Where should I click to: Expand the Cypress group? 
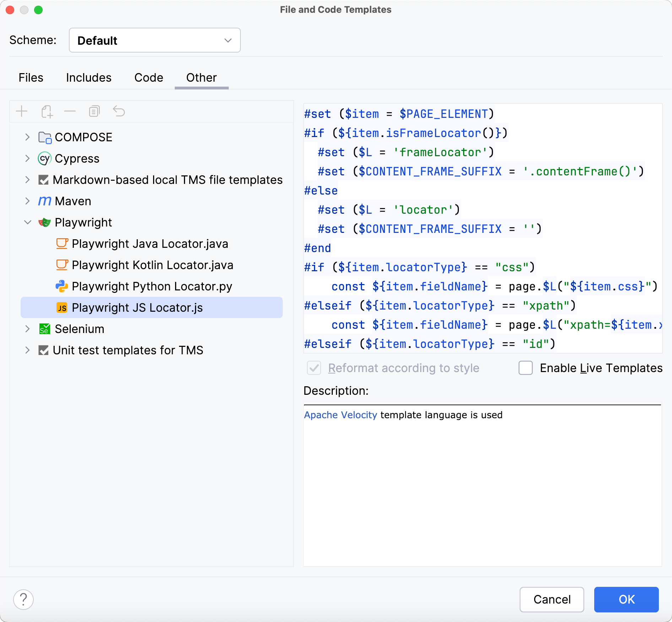tap(27, 158)
